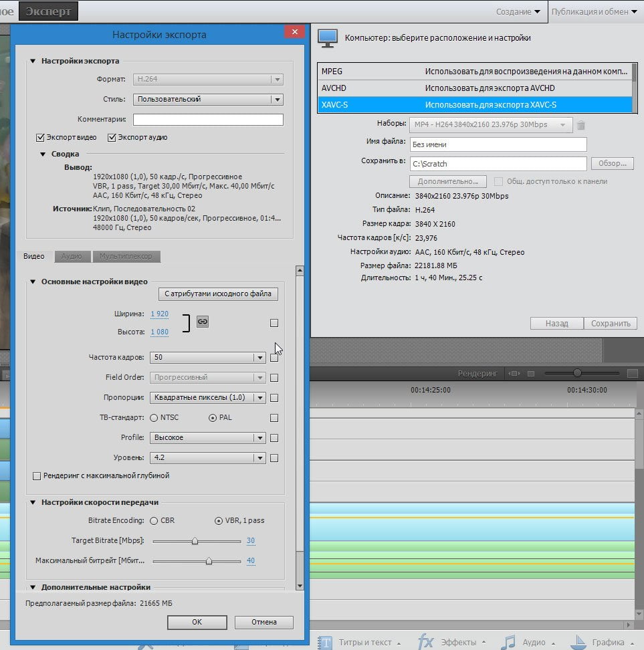644x650 pixels.
Task: Collapse Дополнительные настройки section
Action: pyautogui.click(x=33, y=587)
